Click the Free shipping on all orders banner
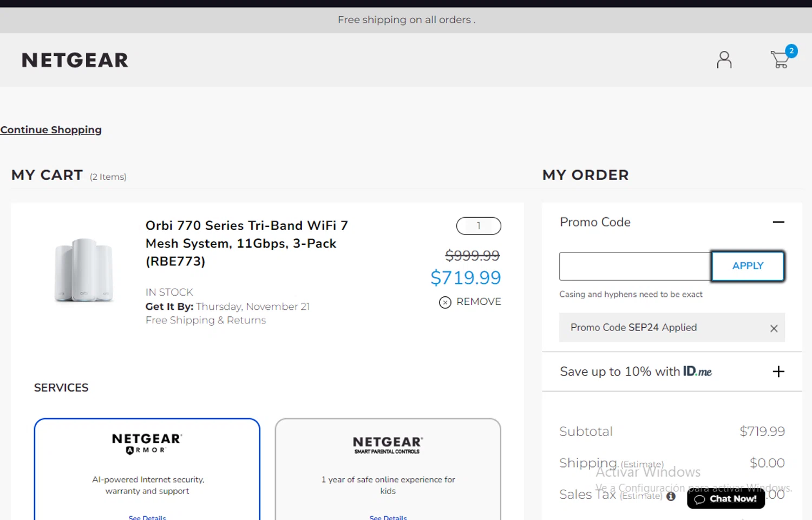 coord(407,20)
